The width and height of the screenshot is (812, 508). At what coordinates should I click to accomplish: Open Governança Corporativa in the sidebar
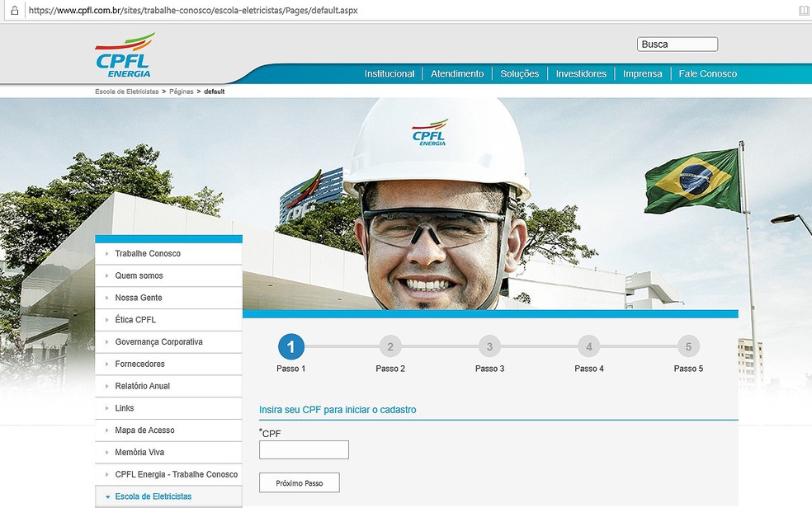169,342
